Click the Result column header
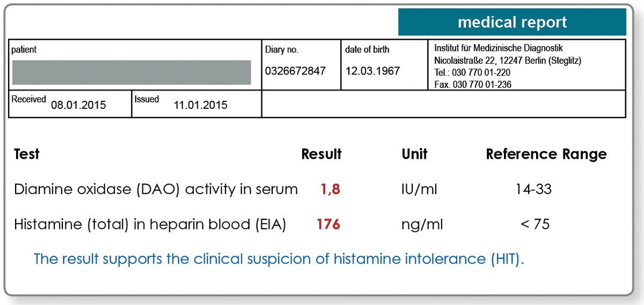 click(321, 154)
